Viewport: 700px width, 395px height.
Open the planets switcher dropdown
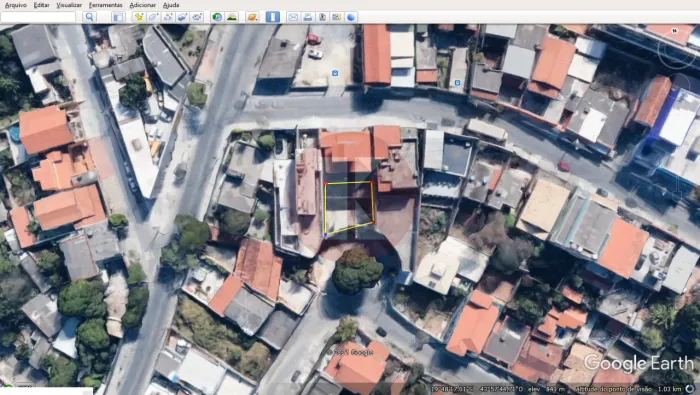pos(252,17)
